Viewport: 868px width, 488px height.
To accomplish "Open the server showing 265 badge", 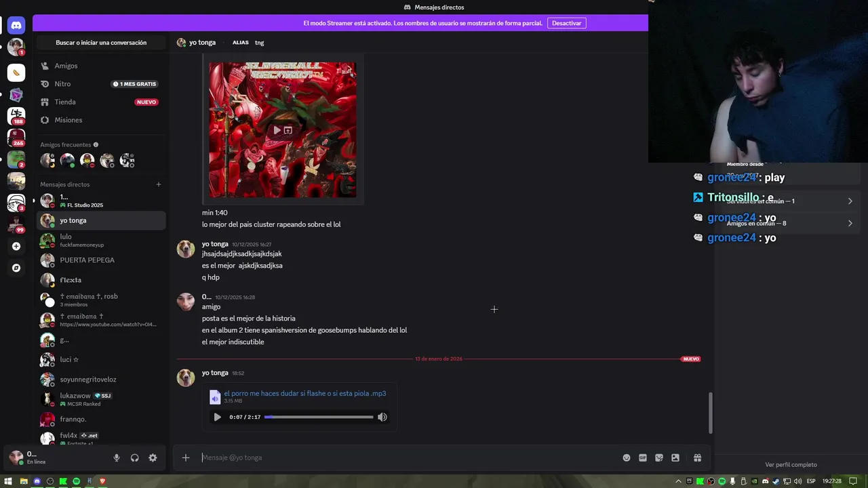I will tap(16, 138).
